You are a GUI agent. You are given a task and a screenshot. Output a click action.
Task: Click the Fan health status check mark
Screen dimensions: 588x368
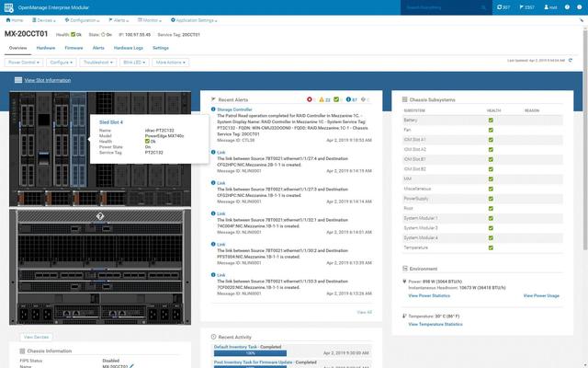tap(491, 130)
